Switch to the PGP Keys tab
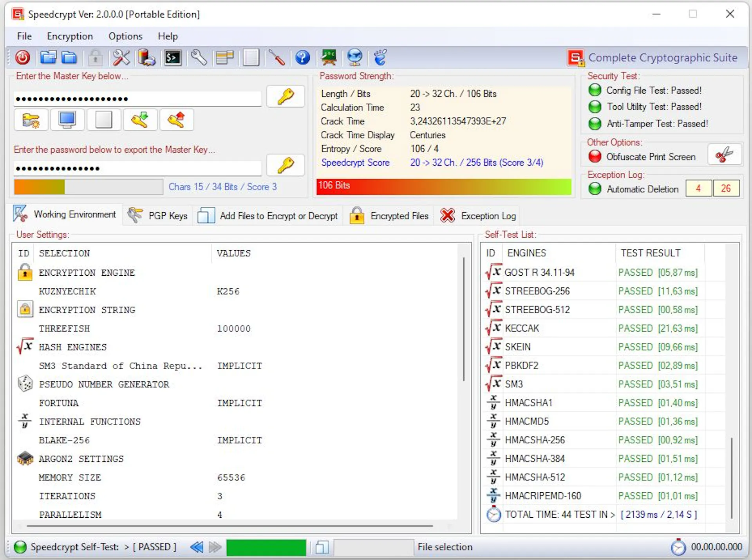 [x=158, y=216]
